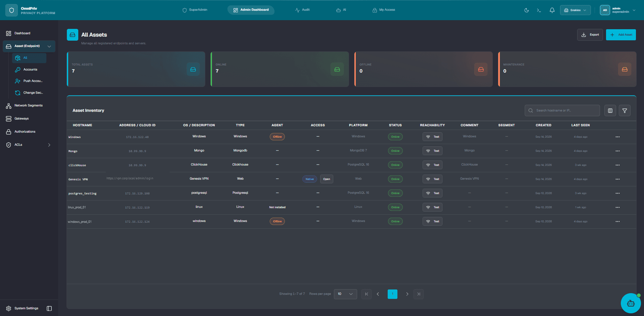
Task: Open System Settings gear
Action: 22,308
